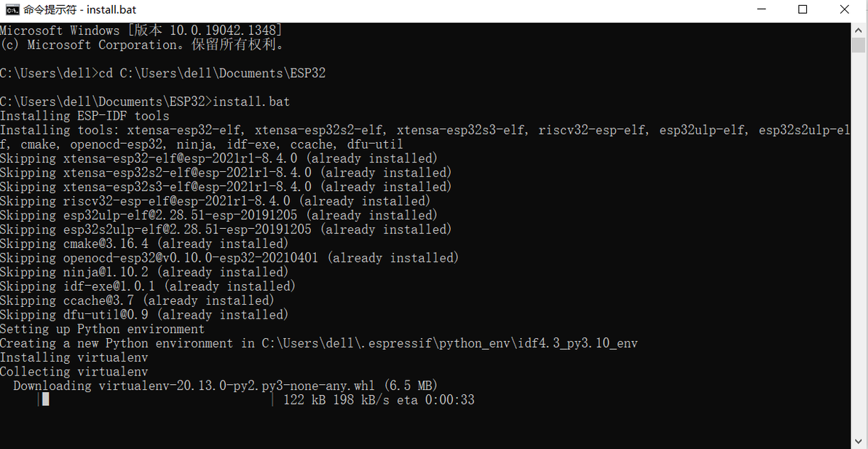868x449 pixels.
Task: Click the Microsoft Windows version 10.0.19042.1348 line
Action: tap(141, 31)
